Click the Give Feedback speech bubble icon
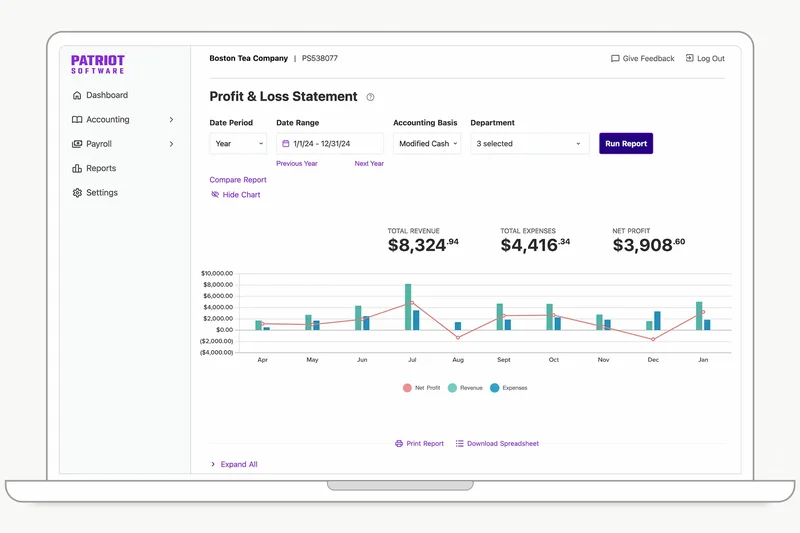This screenshot has height=533, width=800. click(615, 59)
